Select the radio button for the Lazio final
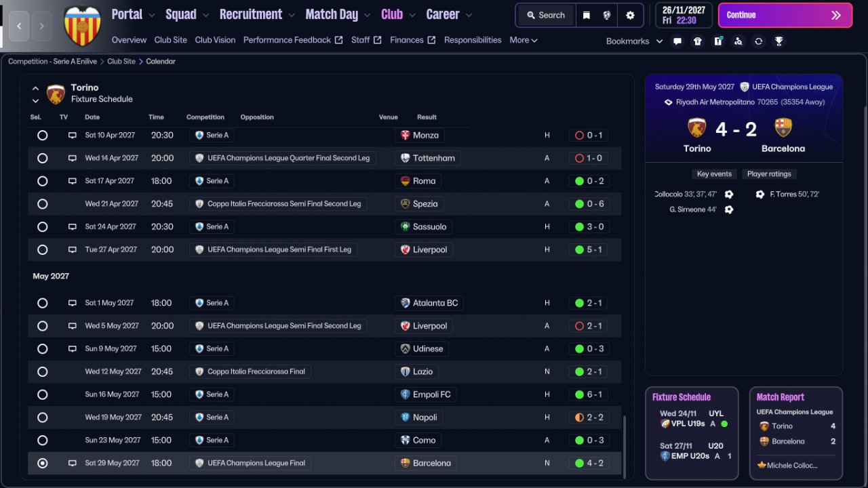868x488 pixels. [x=43, y=371]
